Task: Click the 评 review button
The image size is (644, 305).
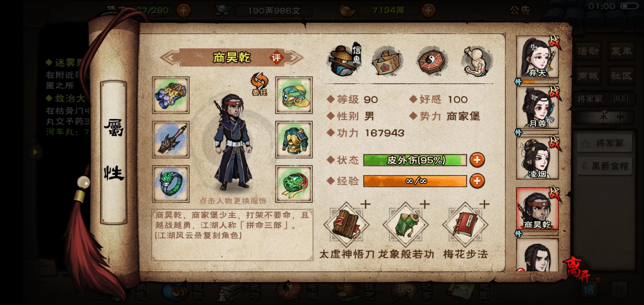Action: (276, 58)
